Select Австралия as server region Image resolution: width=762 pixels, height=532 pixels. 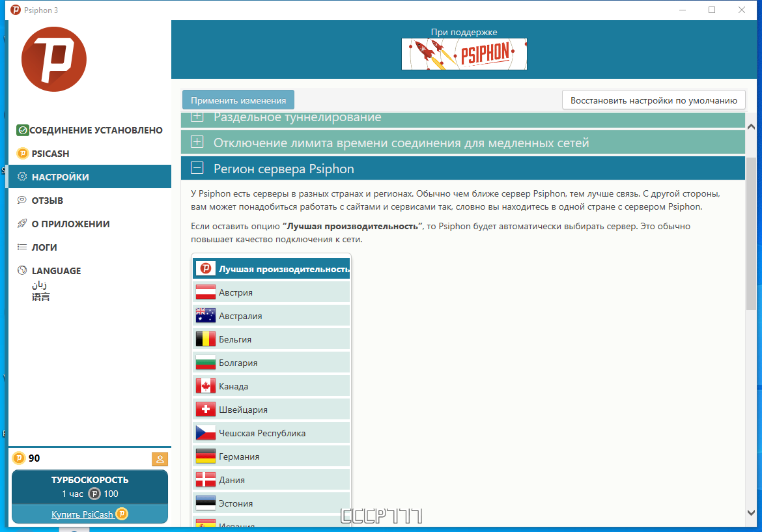tap(272, 315)
